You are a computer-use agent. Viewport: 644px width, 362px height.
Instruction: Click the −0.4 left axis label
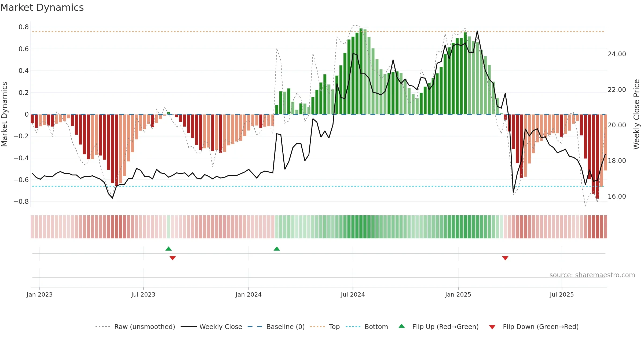(21, 158)
